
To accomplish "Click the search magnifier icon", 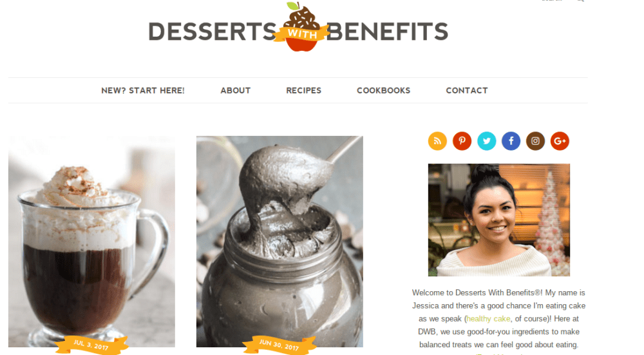I will [580, 1].
